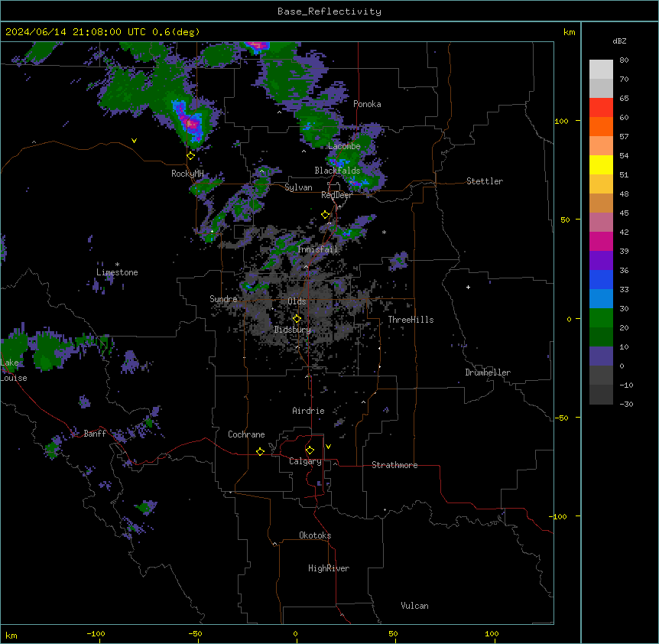Click the RedDeer city label
The image size is (659, 644).
[336, 195]
